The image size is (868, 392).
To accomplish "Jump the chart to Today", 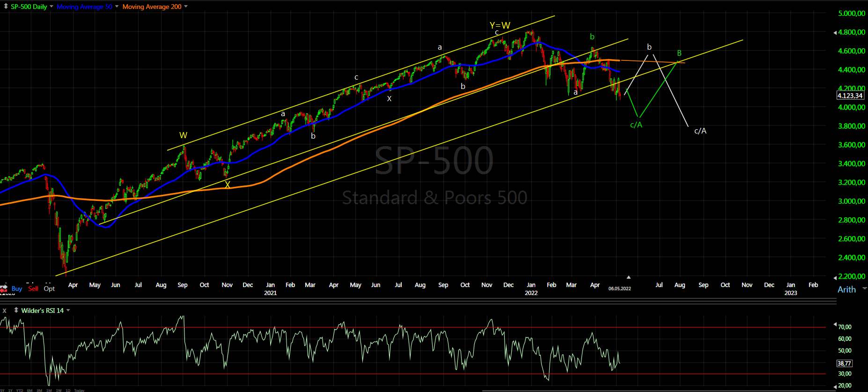I will click(79, 390).
